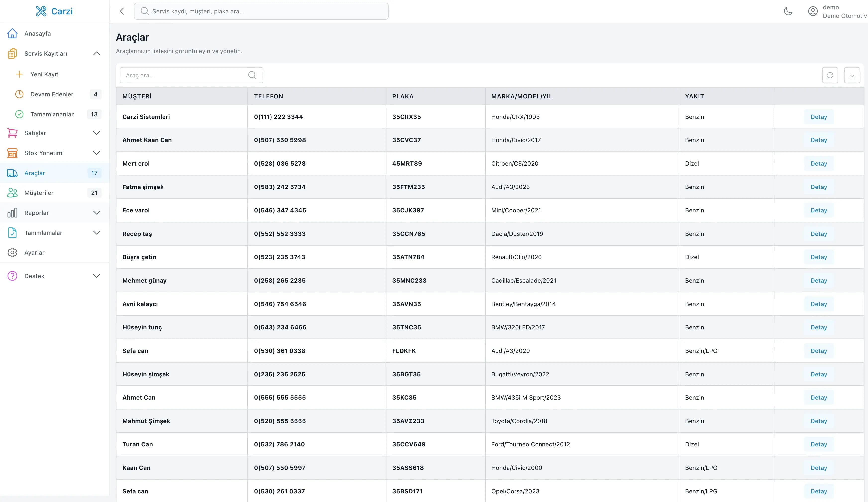This screenshot has width=868, height=502.
Task: Click the checkmark icon for Tamamlananlar
Action: point(19,114)
